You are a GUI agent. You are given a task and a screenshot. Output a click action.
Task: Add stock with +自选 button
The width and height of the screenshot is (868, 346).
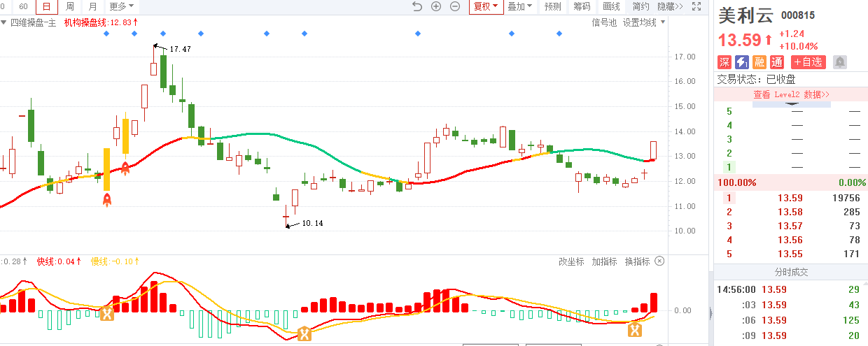[808, 62]
